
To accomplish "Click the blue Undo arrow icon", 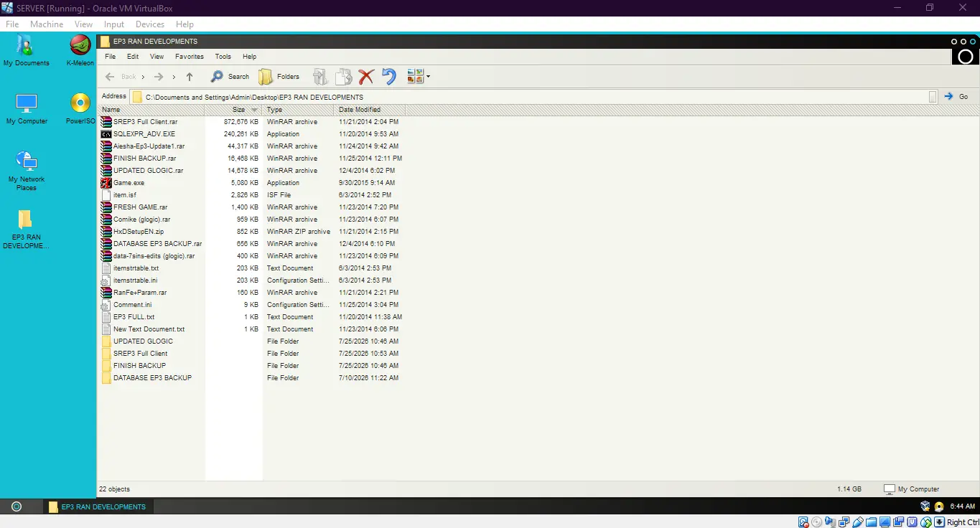I will (388, 77).
